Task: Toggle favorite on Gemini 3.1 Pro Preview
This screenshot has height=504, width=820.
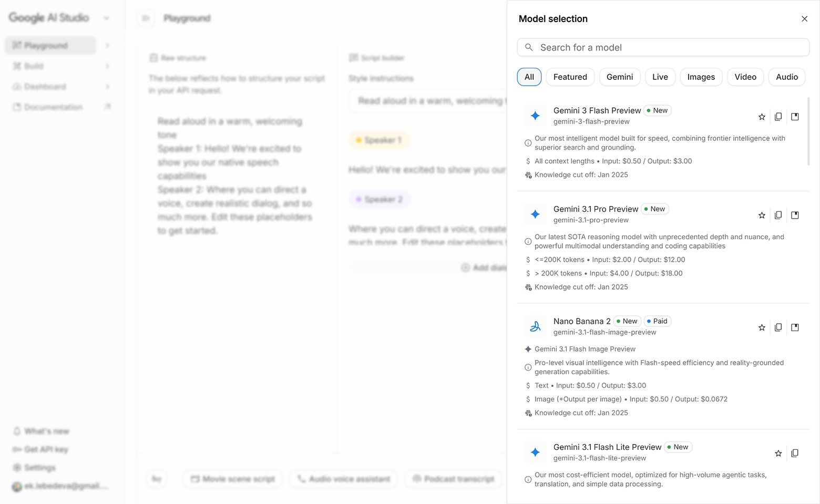Action: tap(761, 215)
